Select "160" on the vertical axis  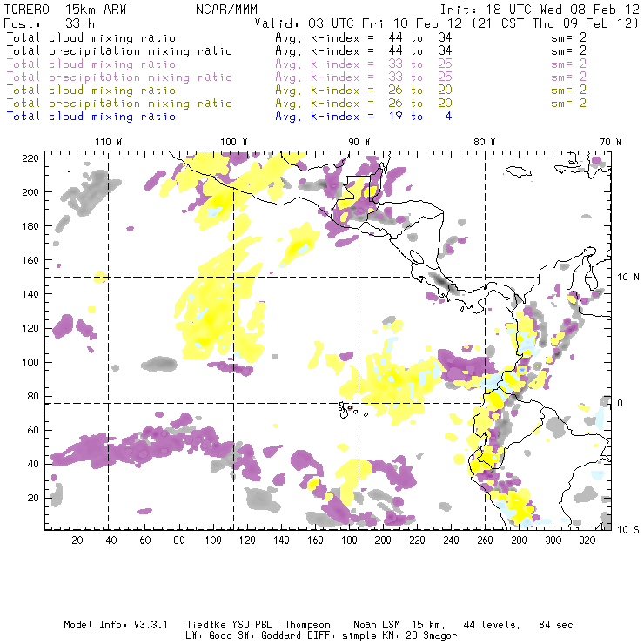tap(30, 260)
